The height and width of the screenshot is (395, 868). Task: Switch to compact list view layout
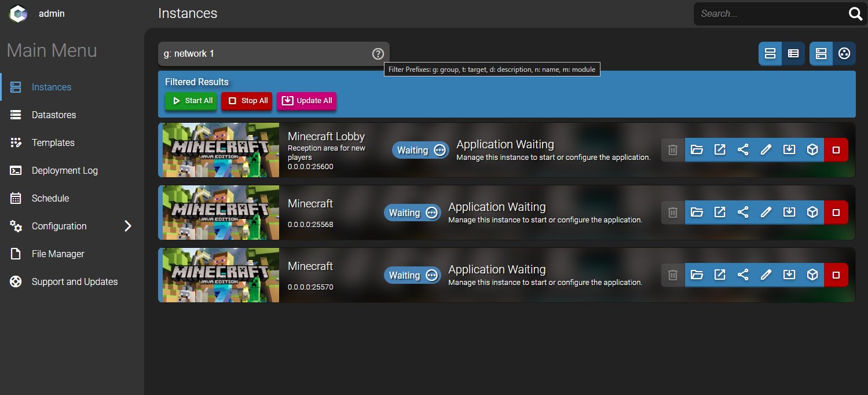click(x=793, y=54)
